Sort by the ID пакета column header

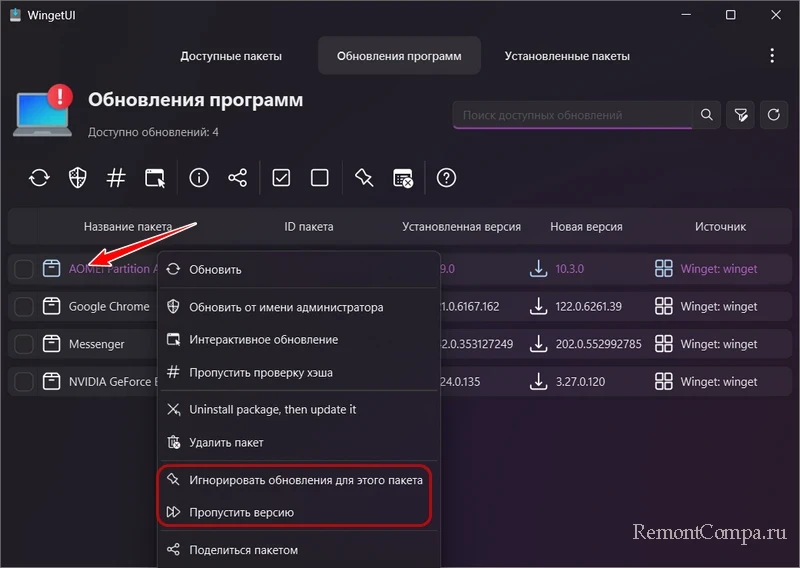[x=309, y=227]
